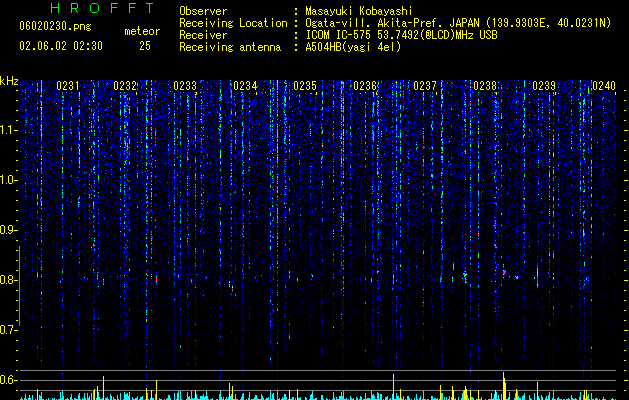This screenshot has width=629, height=400.
Task: Click the 0237 time marker
Action: click(425, 86)
